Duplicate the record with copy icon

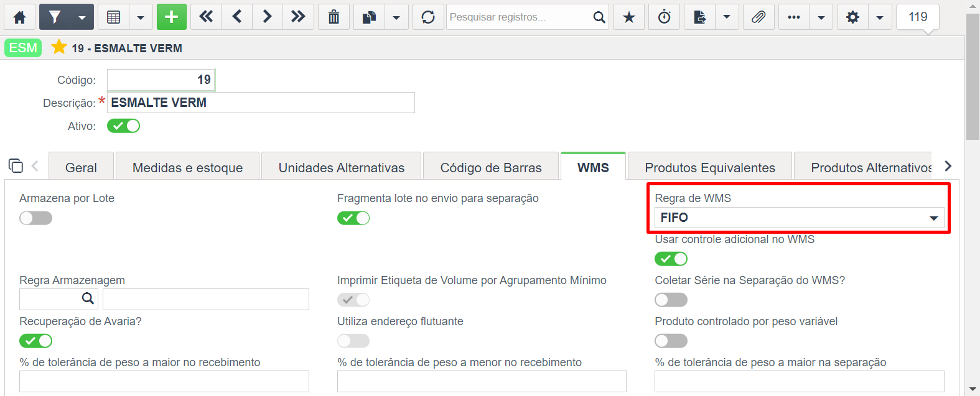tap(369, 17)
